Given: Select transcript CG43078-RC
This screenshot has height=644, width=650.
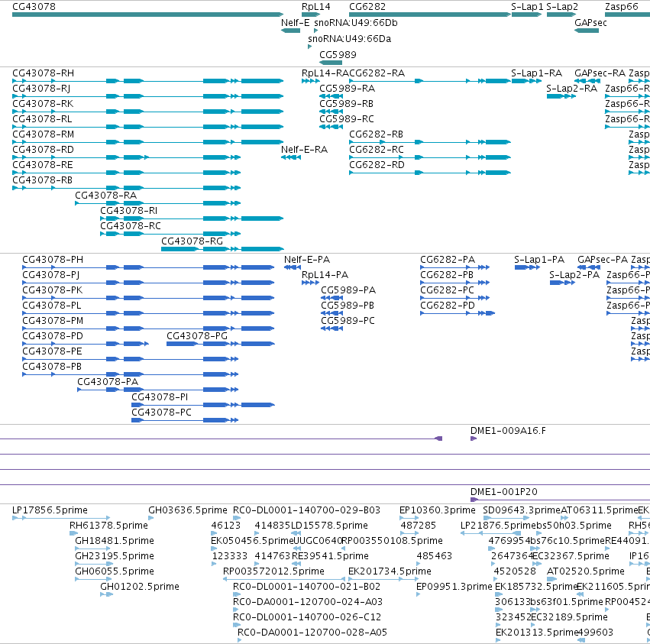Looking at the screenshot, I should click(131, 226).
